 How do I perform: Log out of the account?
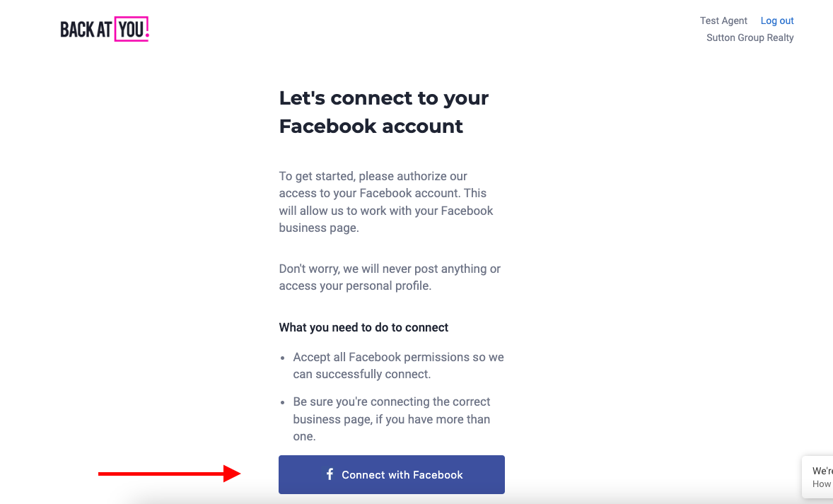pos(776,20)
